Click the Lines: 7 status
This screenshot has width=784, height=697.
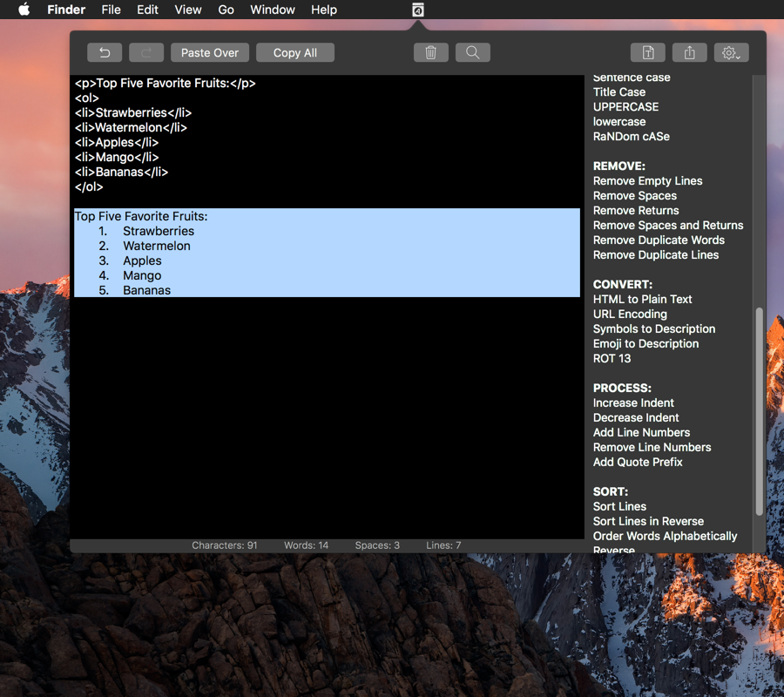point(443,545)
